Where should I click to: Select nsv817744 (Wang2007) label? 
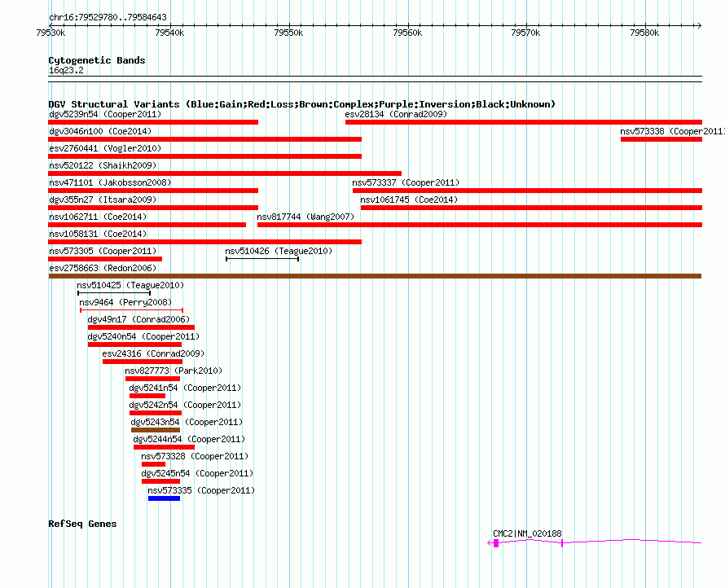(x=305, y=217)
